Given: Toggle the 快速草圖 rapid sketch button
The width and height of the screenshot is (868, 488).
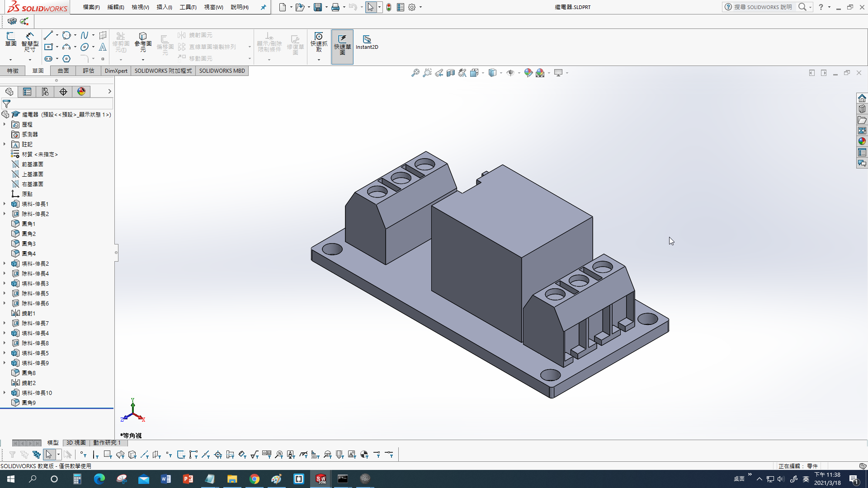Looking at the screenshot, I should tap(342, 47).
